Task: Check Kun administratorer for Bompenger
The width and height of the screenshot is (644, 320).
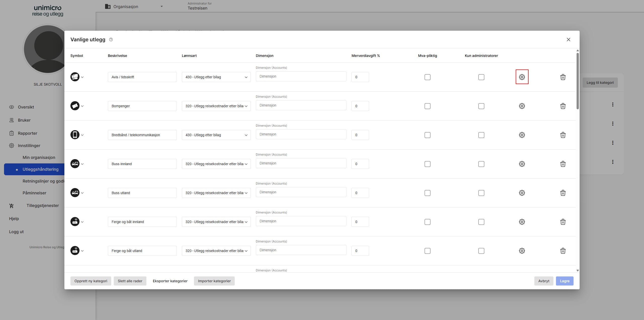Action: coord(481,106)
